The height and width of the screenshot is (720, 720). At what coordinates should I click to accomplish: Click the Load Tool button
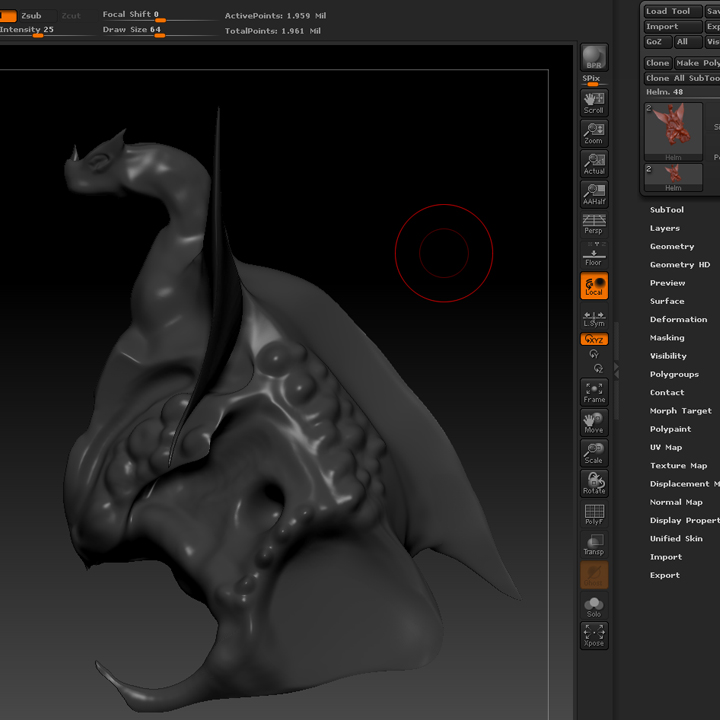tap(669, 11)
